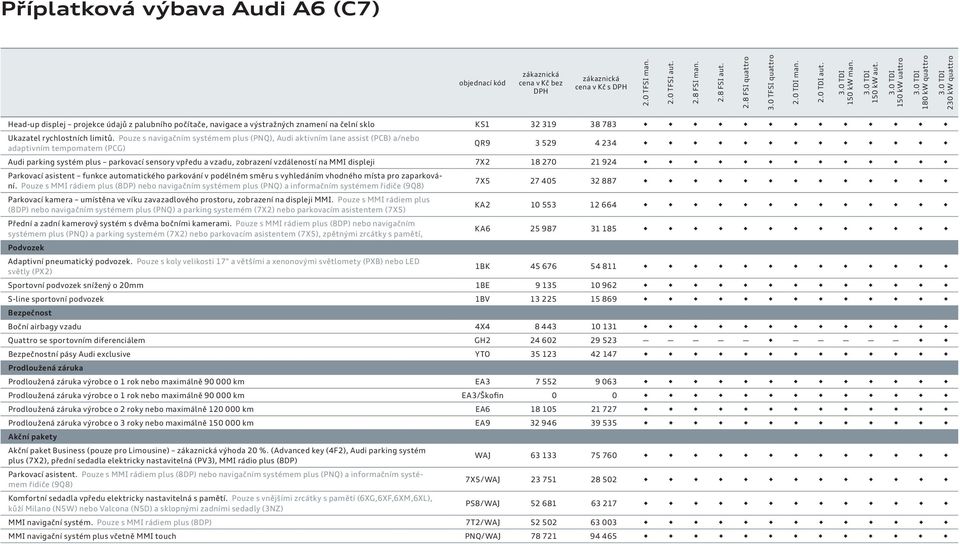Click the 'Prodloužená záruka' section header
960x544 pixels.
coord(479,368)
